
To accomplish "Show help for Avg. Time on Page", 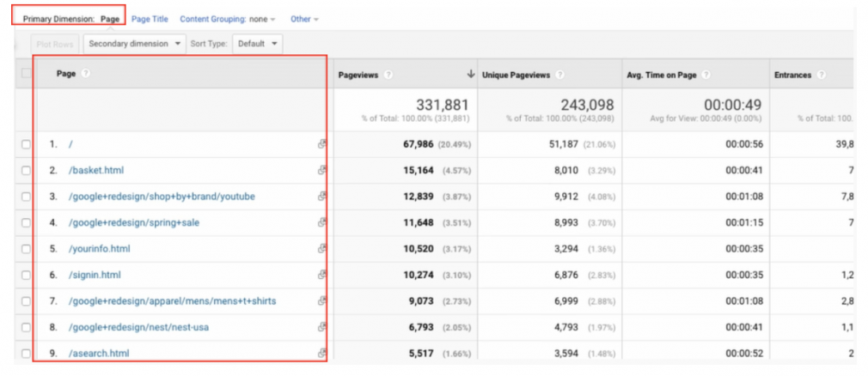I will (706, 75).
